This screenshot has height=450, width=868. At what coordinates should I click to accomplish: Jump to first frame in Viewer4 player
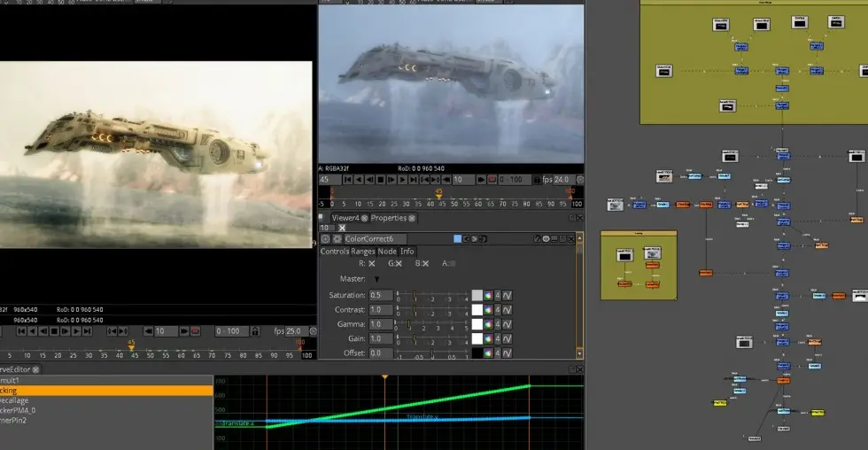tap(348, 179)
